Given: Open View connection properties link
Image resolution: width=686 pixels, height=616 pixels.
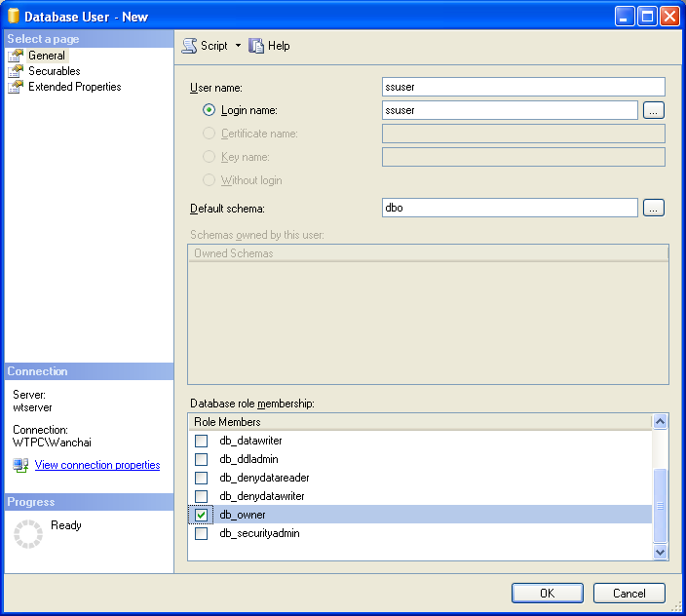Looking at the screenshot, I should pyautogui.click(x=97, y=465).
